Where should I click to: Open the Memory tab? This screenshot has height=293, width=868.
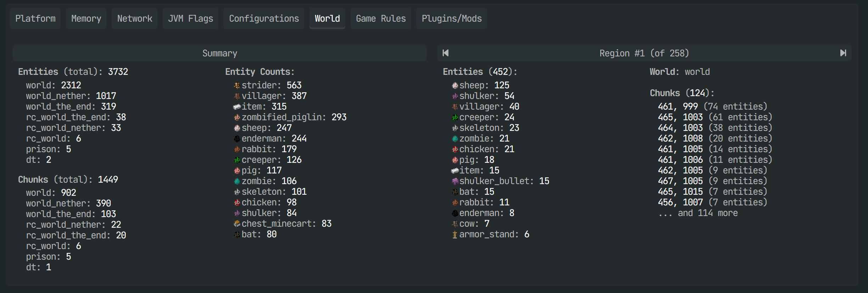tap(86, 18)
